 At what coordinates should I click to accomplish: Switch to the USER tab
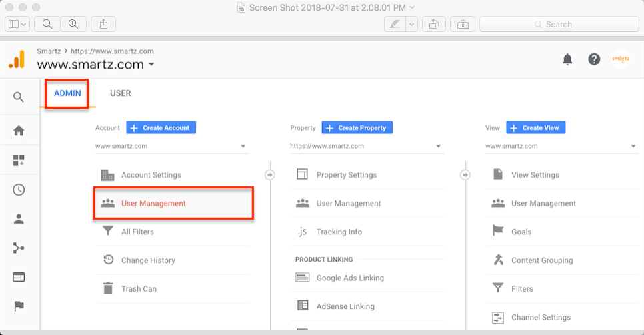tap(121, 93)
